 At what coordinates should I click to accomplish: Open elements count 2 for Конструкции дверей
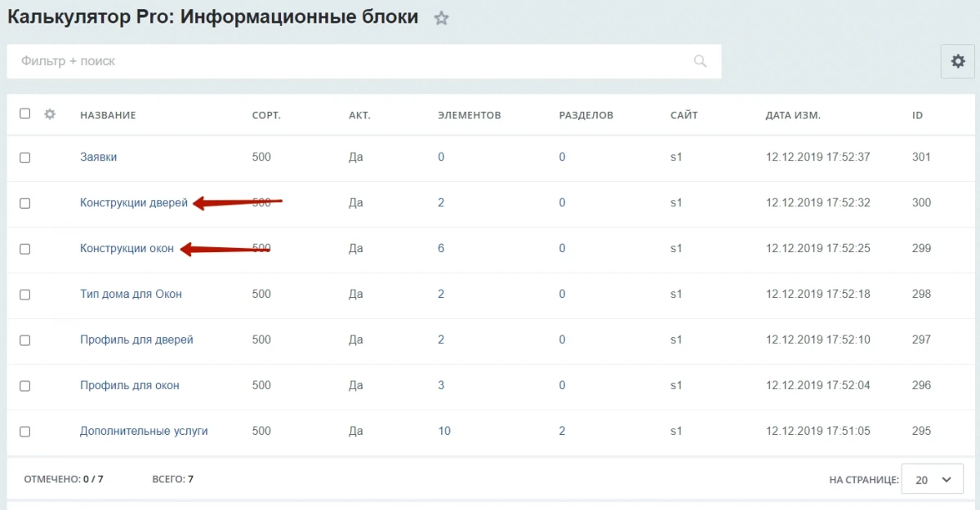[x=441, y=202]
